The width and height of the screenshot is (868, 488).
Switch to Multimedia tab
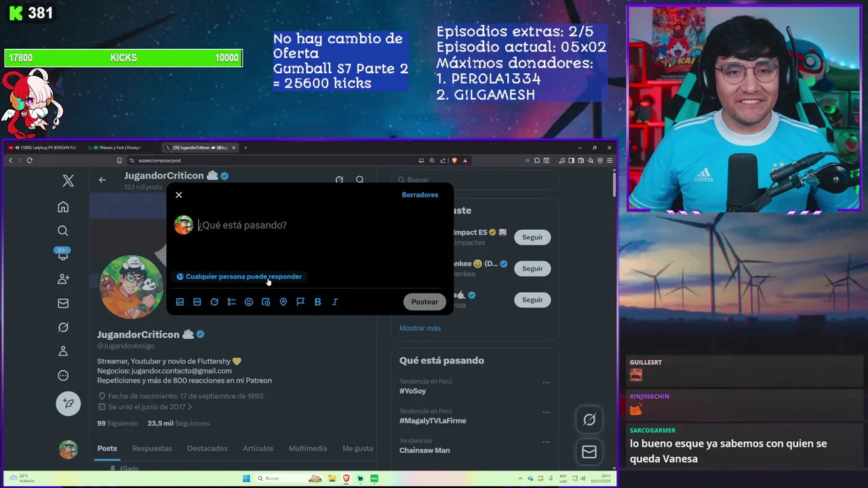[308, 449]
